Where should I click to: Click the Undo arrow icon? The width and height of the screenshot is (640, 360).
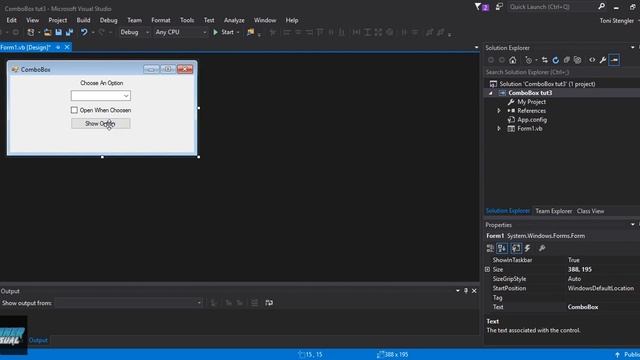84,32
